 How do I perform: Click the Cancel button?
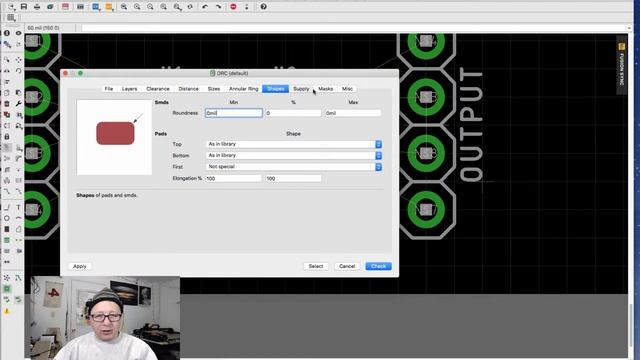coord(347,266)
